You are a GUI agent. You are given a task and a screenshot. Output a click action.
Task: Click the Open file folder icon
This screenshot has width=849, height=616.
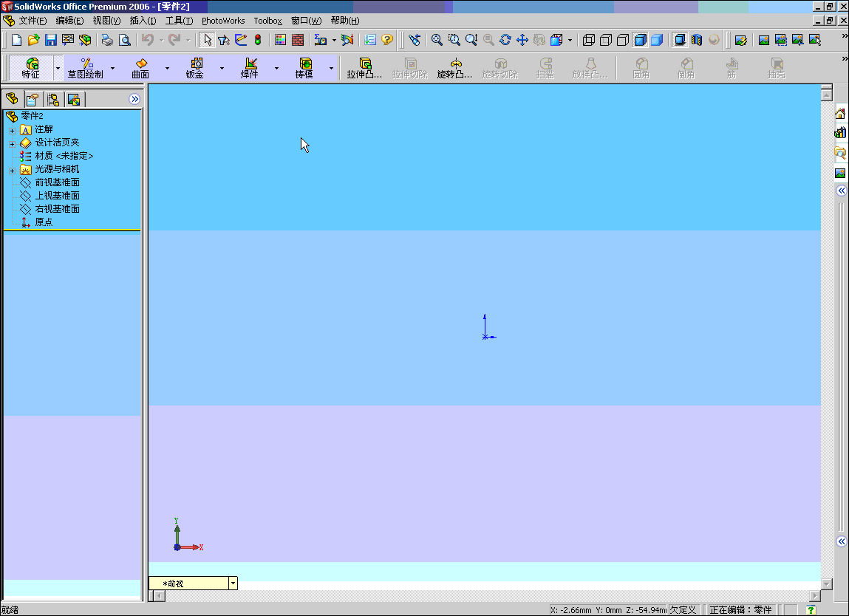coord(33,40)
